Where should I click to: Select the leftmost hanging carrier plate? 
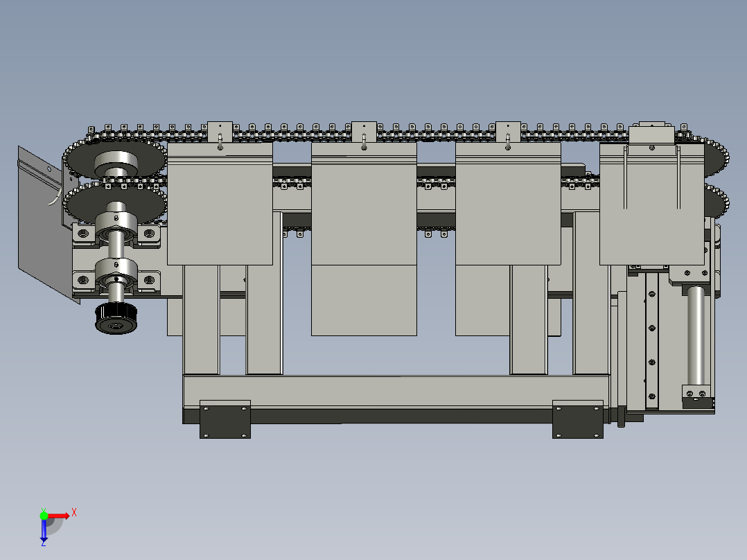[x=220, y=204]
